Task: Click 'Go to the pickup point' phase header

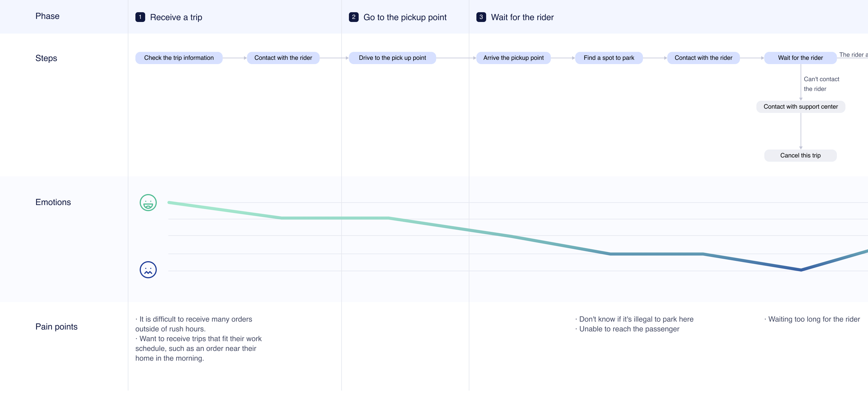Action: pos(405,17)
